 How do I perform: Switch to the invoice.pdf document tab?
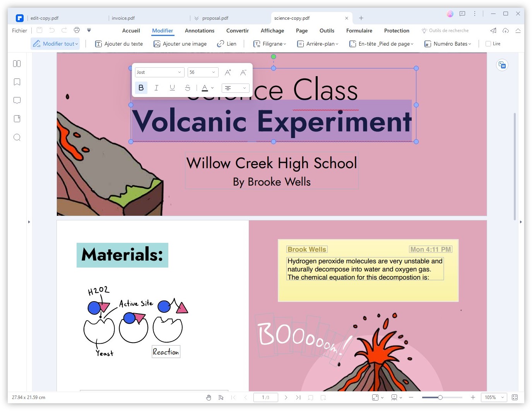[123, 18]
